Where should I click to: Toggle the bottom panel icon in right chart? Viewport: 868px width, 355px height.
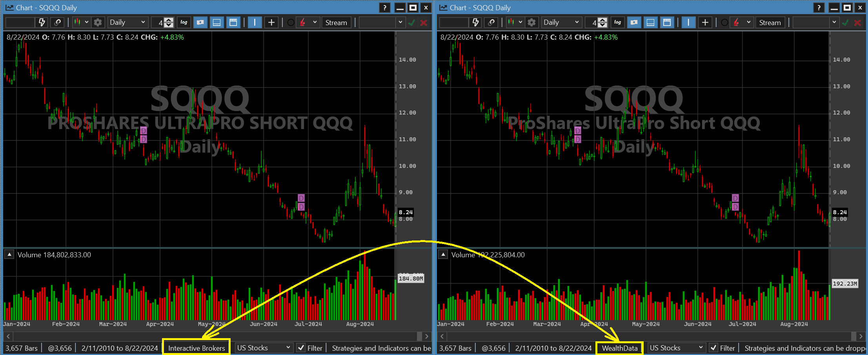coord(650,22)
